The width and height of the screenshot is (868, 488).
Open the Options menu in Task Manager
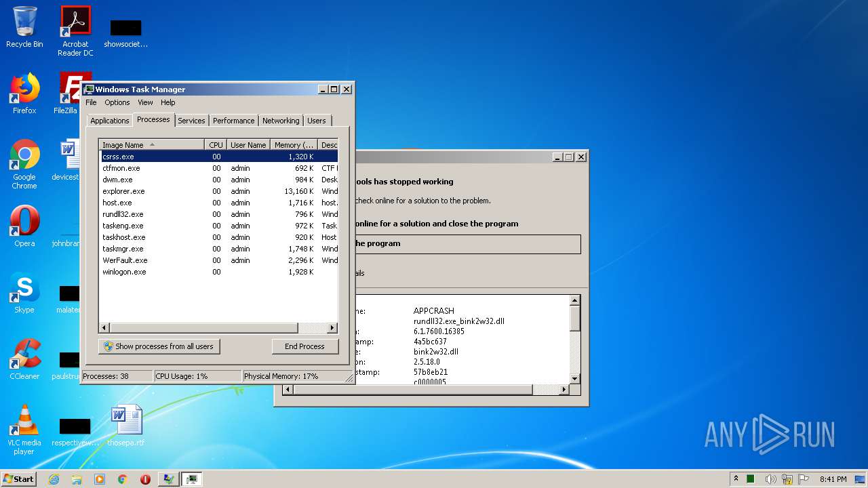tap(117, 102)
